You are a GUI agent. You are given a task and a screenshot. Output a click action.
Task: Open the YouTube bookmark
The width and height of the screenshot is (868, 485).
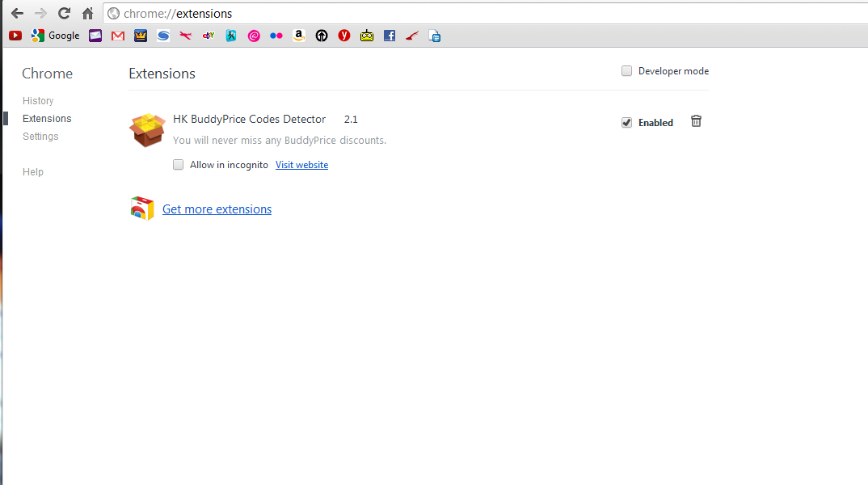[x=15, y=36]
